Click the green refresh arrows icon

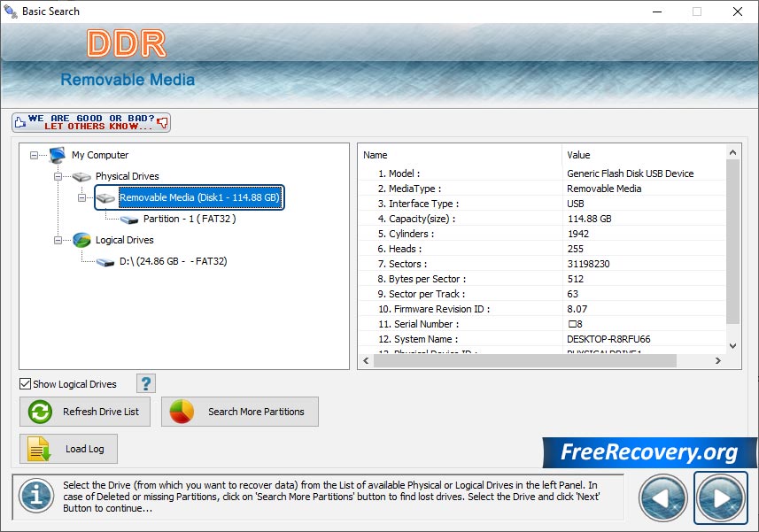point(40,412)
